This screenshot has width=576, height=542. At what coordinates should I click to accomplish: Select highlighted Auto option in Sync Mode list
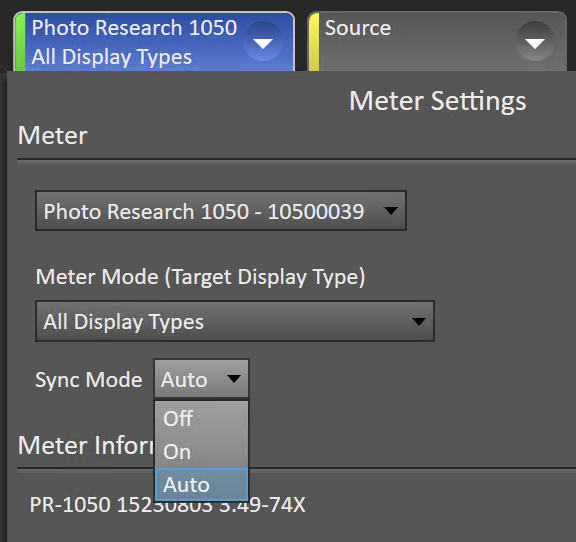click(x=201, y=485)
